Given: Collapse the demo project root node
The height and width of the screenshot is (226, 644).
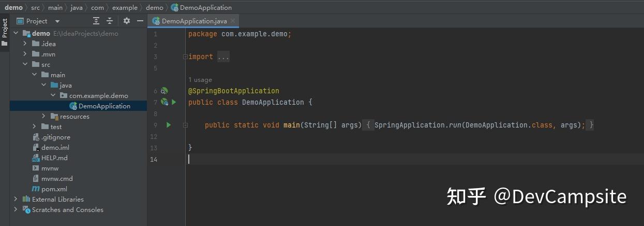Looking at the screenshot, I should click(x=16, y=33).
